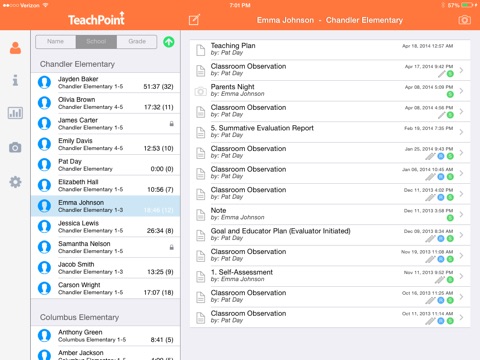
Task: Open chevron on Goal and Educator Plan
Action: [461, 235]
